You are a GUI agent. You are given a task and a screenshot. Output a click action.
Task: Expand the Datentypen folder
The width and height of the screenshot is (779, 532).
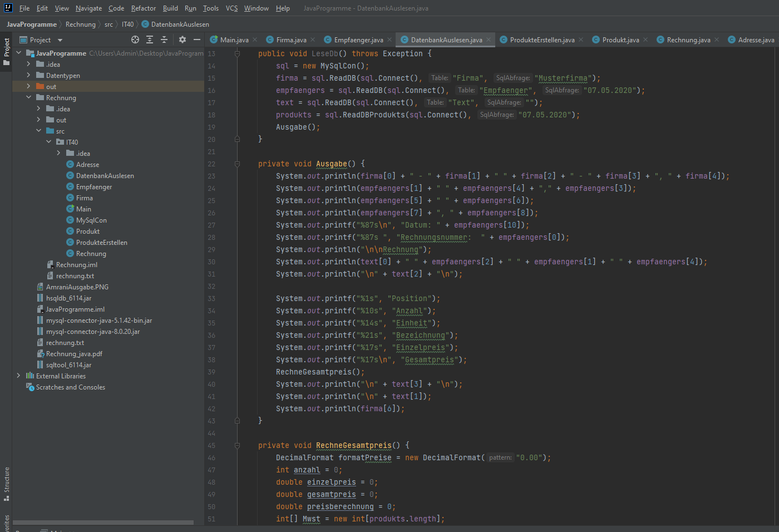28,75
